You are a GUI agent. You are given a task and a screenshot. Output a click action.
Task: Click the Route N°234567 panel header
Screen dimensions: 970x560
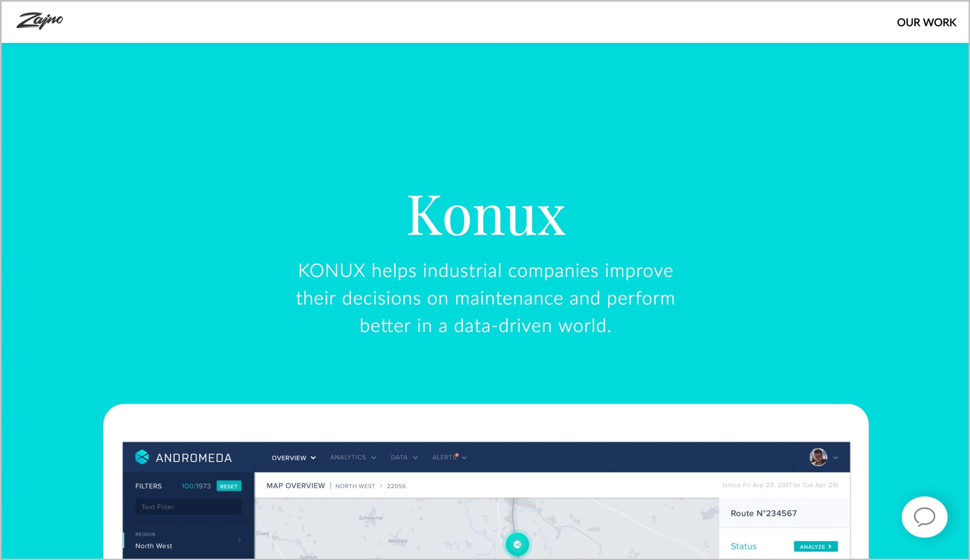pos(763,513)
